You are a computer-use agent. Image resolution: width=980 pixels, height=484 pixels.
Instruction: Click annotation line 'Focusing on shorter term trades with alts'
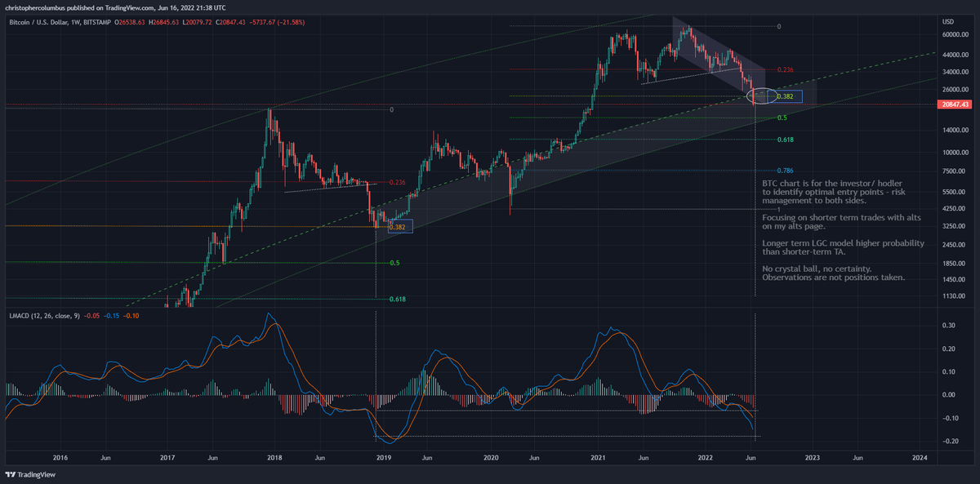click(842, 219)
